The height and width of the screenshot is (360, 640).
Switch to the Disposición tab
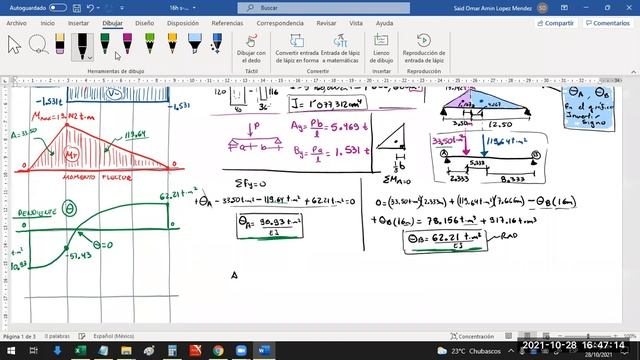[183, 23]
